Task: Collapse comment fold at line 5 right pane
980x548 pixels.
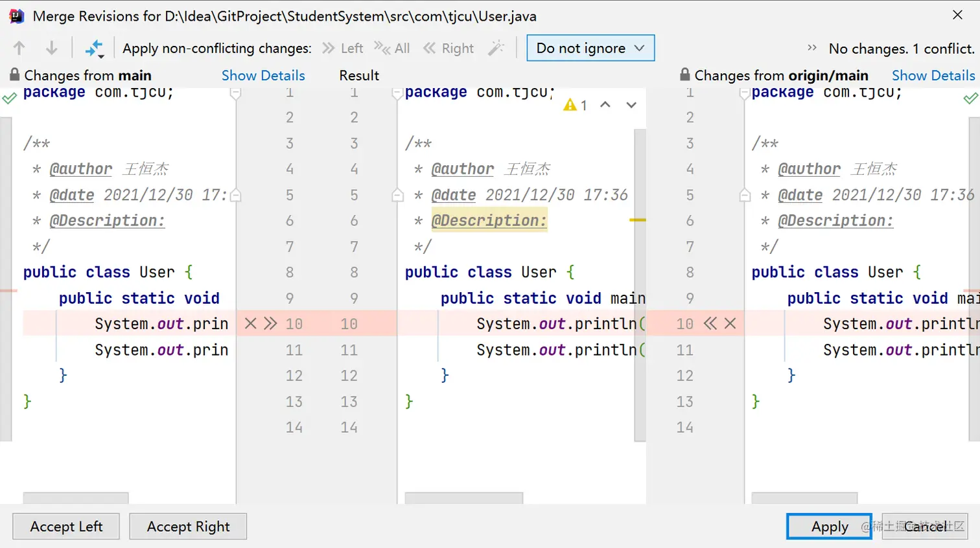Action: coord(745,195)
